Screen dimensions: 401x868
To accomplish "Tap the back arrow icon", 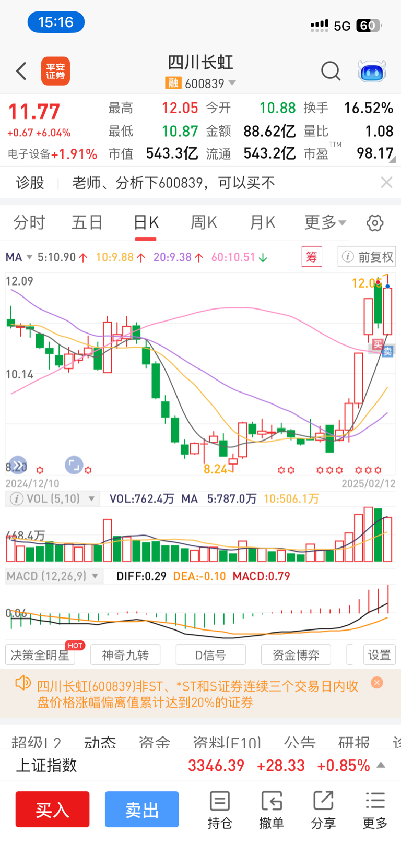I will pyautogui.click(x=21, y=71).
